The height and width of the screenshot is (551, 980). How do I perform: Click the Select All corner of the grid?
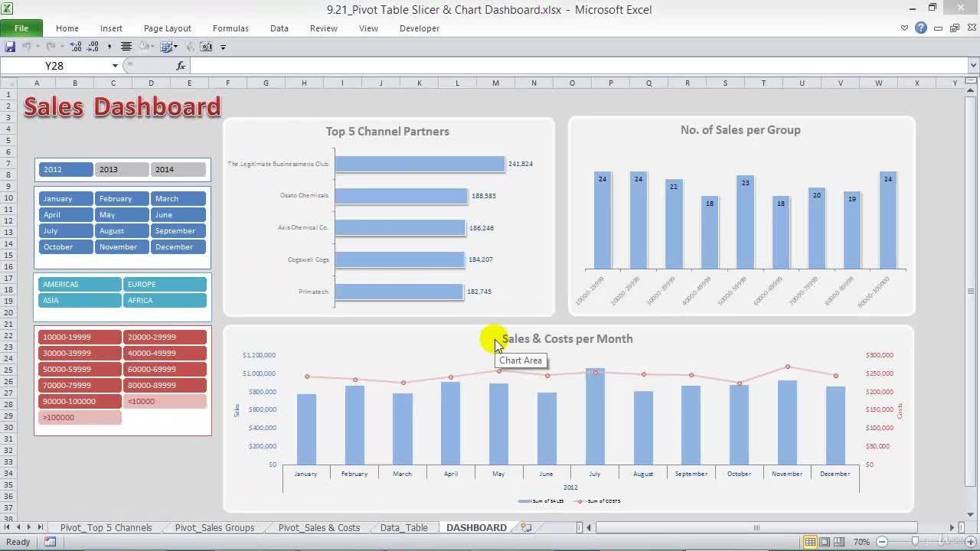pos(8,83)
